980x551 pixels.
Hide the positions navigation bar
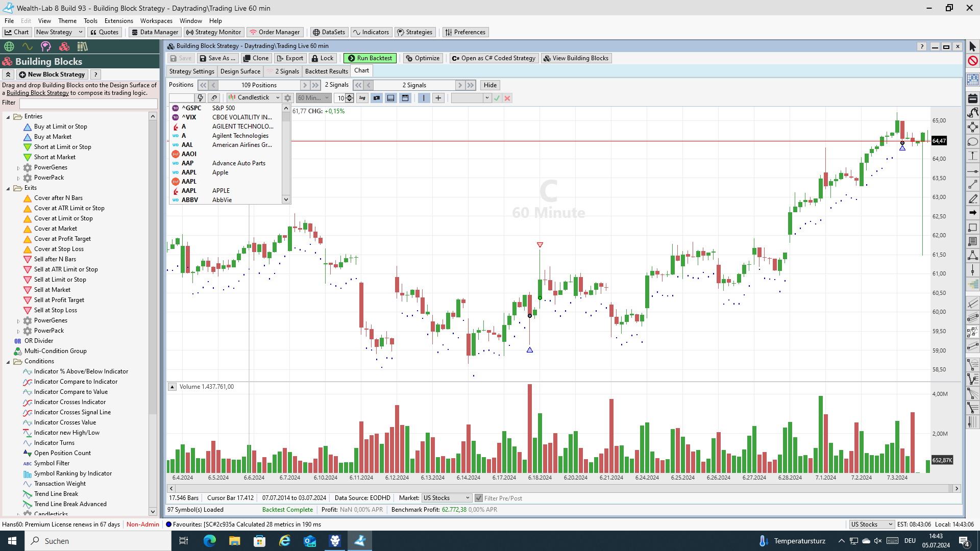(490, 85)
